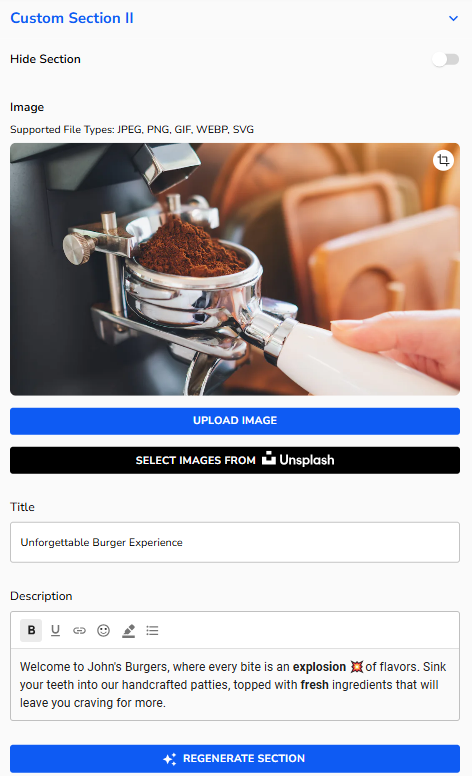
Task: Apply underline formatting in Description editor
Action: (55, 630)
